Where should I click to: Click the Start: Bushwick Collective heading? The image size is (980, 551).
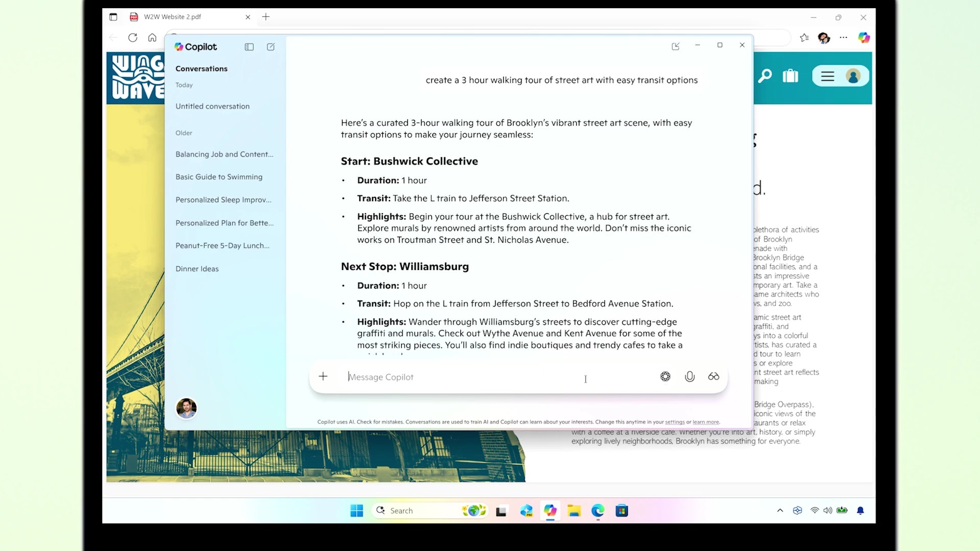click(409, 161)
